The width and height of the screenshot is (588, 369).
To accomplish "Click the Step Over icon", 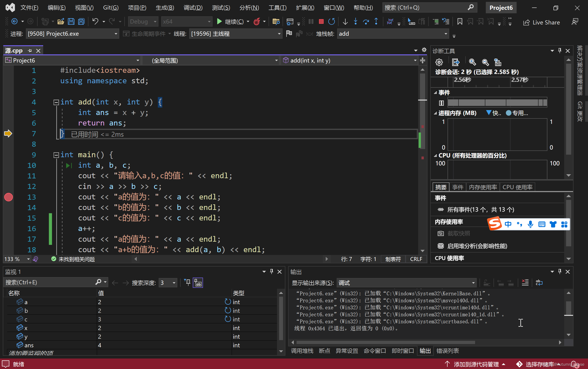I will tap(366, 22).
